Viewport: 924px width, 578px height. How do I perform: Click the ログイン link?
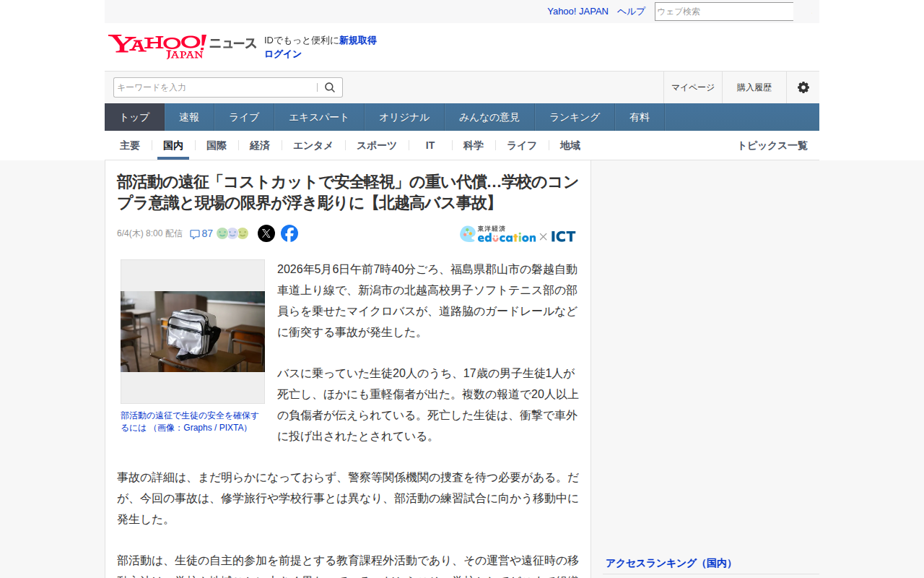pos(283,54)
